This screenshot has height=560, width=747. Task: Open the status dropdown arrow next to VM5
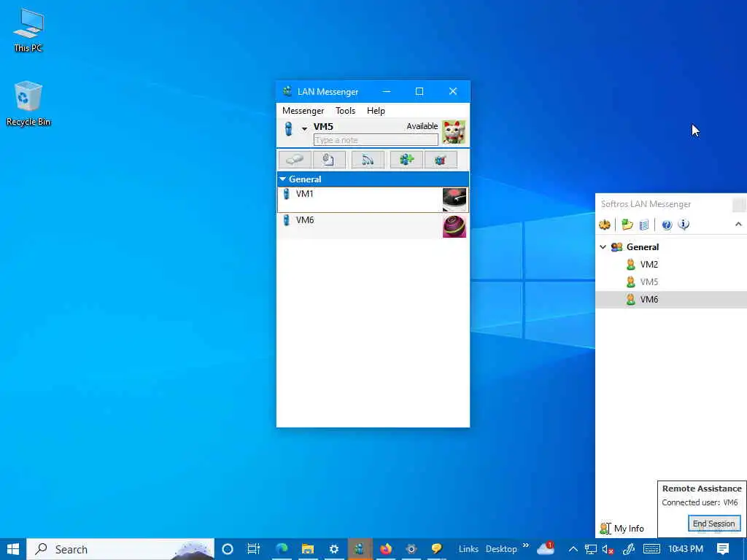point(304,128)
